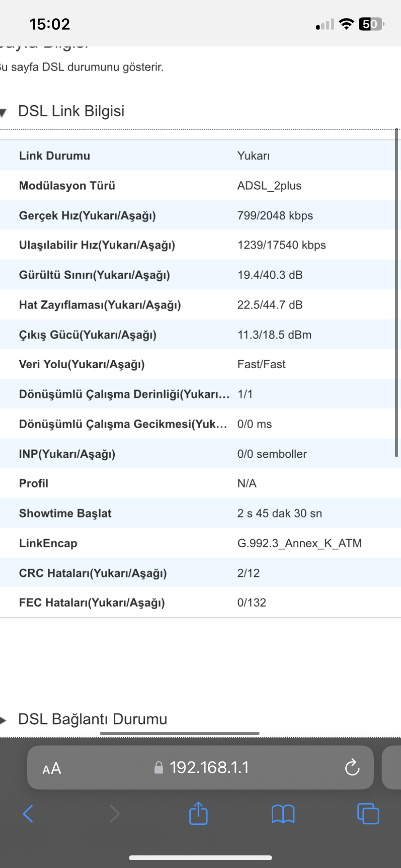Tap the Modülasyon Türü ADSL_2plus value

[269, 186]
